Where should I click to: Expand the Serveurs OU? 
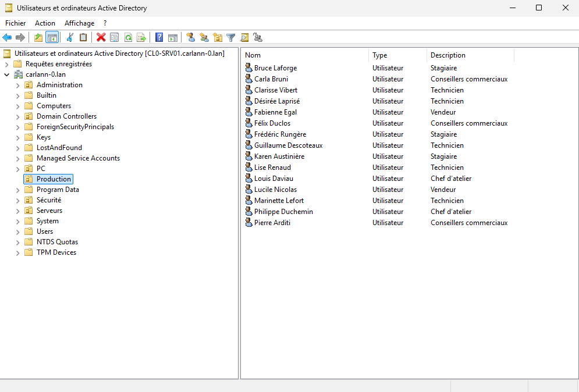(17, 211)
